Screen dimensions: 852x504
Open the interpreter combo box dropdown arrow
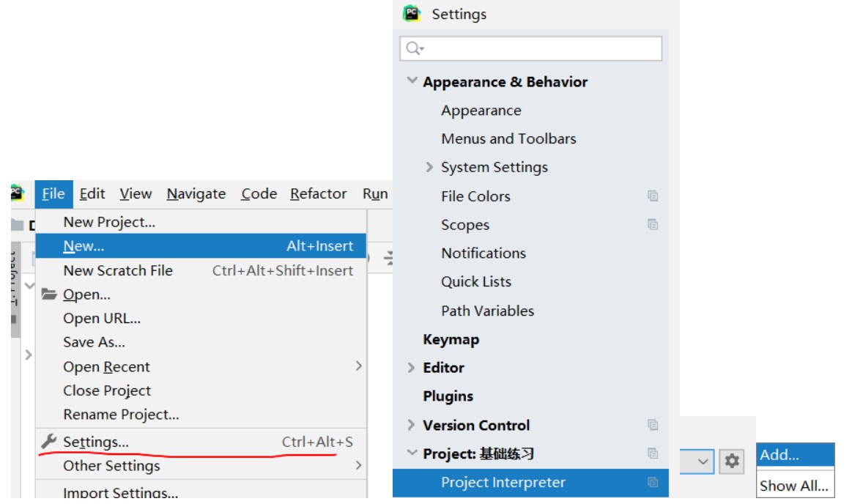[703, 462]
